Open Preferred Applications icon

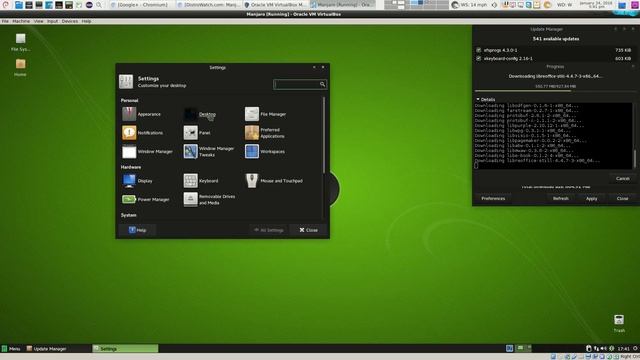tap(252, 133)
